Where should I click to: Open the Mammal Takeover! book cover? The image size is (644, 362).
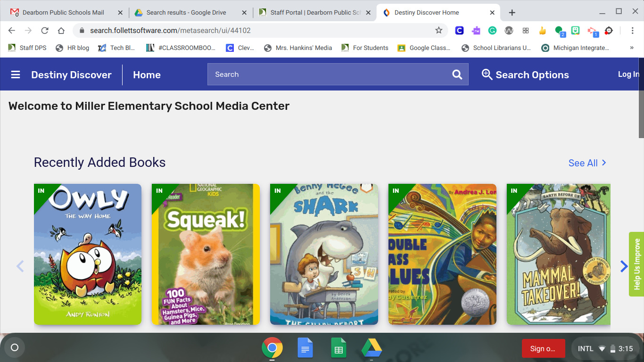[x=559, y=254]
